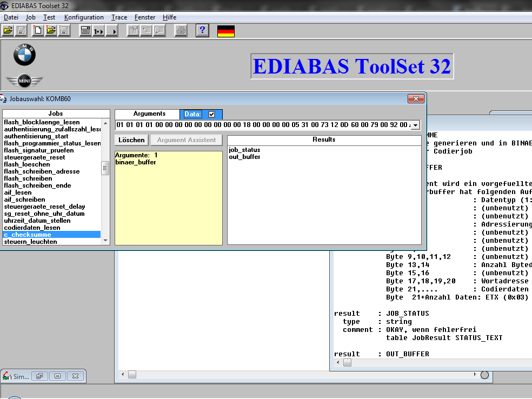Toggle the Data checkbox
Screen dimensions: 532x399
click(x=212, y=114)
